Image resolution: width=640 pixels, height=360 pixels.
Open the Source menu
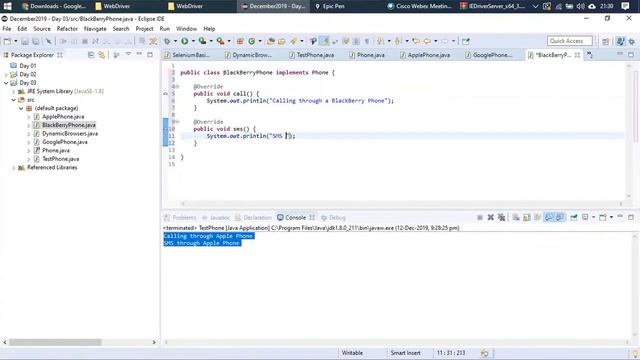(42, 29)
